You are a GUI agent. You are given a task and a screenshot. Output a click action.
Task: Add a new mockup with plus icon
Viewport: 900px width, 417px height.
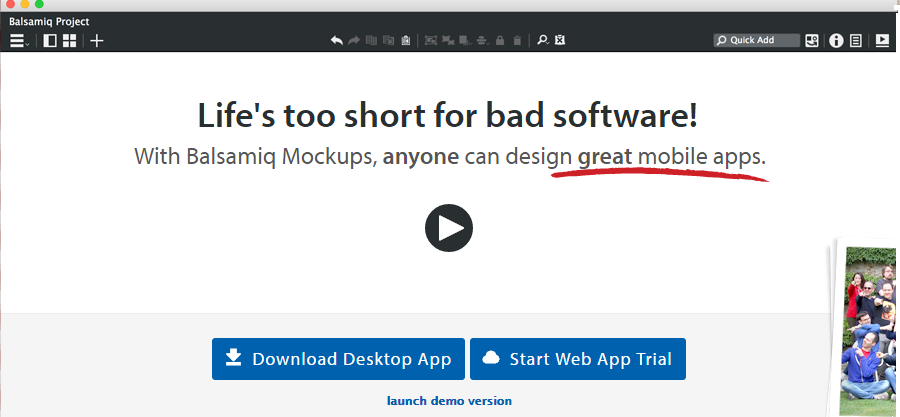point(97,41)
